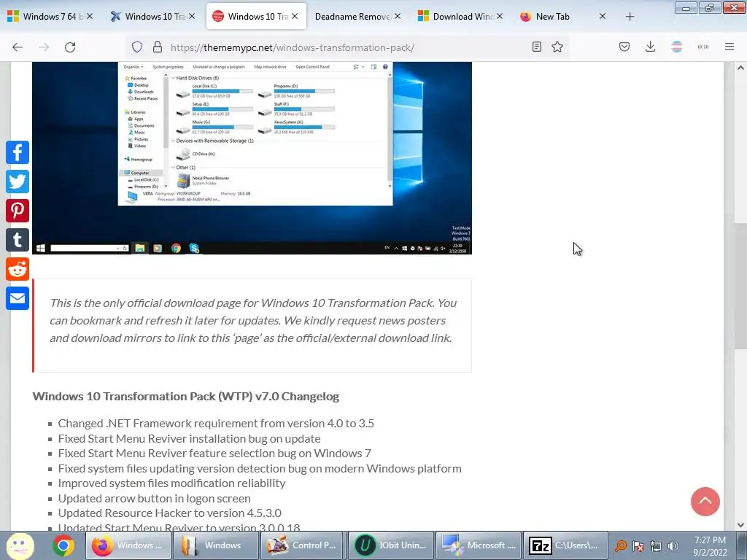This screenshot has width=747, height=560.
Task: Open the Firefox hamburger menu
Action: coord(729,47)
